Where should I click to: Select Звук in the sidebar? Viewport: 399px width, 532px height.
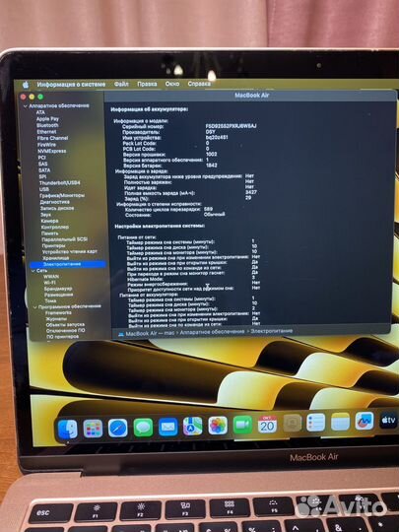(x=45, y=215)
